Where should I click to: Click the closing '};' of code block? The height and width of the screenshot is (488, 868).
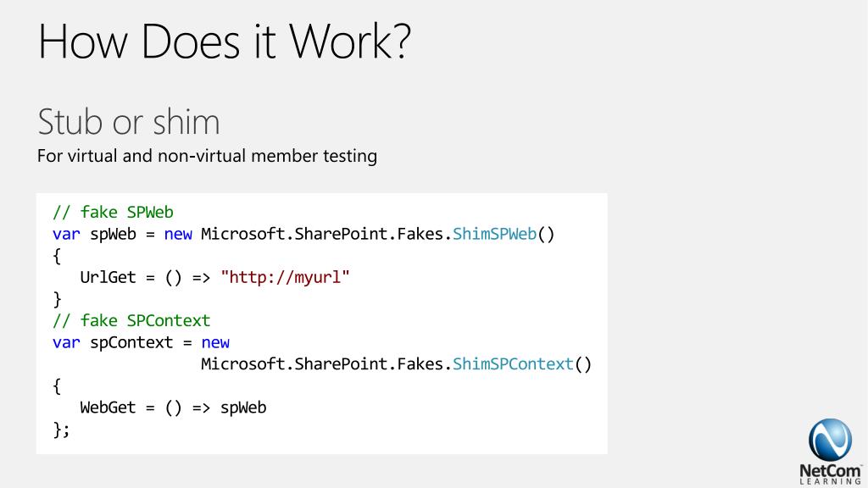coord(61,430)
